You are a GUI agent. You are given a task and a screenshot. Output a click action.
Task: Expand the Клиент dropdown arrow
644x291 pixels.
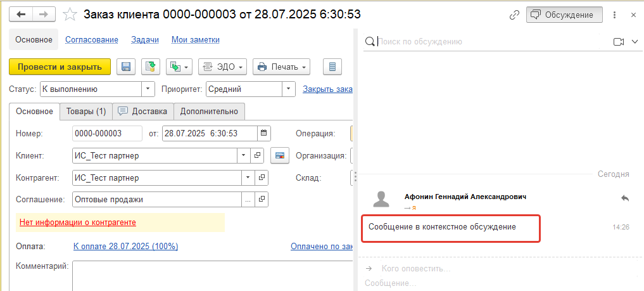[244, 156]
